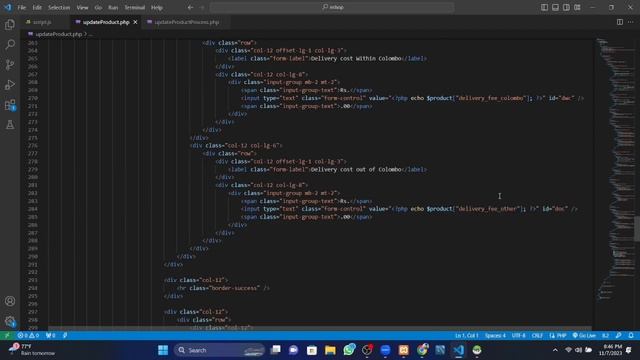Open the Terminal menu
Viewport: 640px width, 360px height.
coord(134,7)
